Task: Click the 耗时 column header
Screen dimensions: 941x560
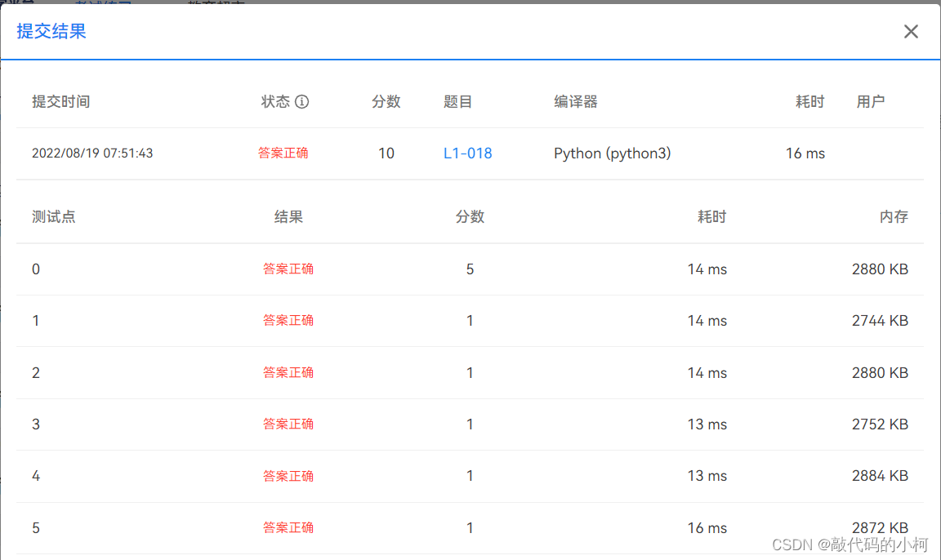Action: (x=809, y=101)
